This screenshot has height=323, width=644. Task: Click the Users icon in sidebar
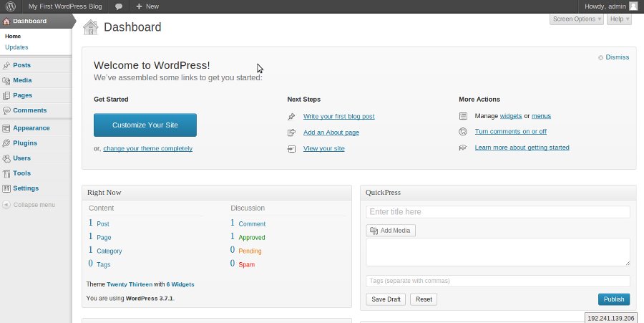6,158
